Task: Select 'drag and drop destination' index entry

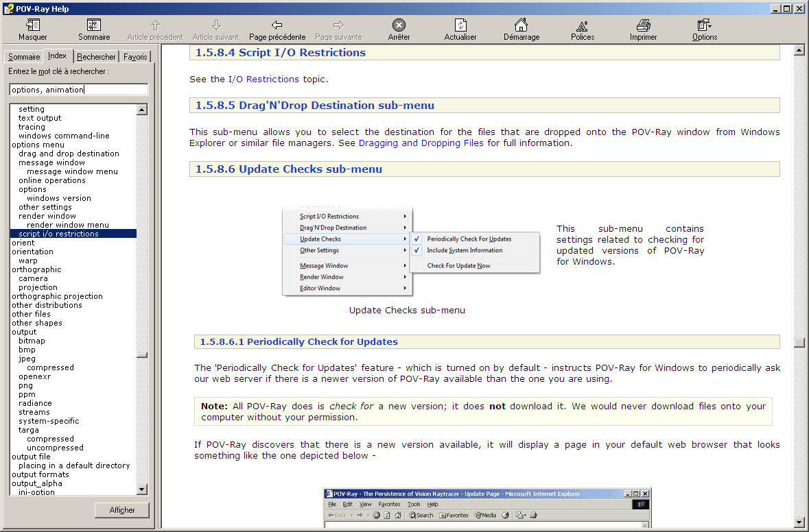Action: click(69, 154)
